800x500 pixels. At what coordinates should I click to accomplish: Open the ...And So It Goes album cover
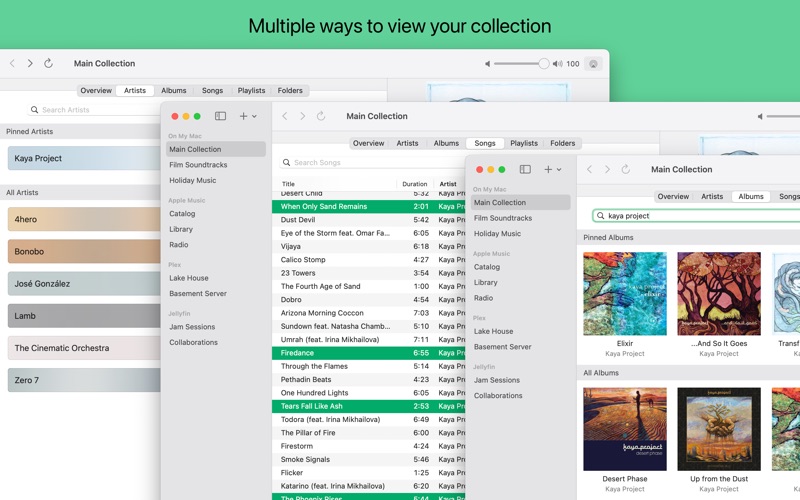[x=719, y=293]
